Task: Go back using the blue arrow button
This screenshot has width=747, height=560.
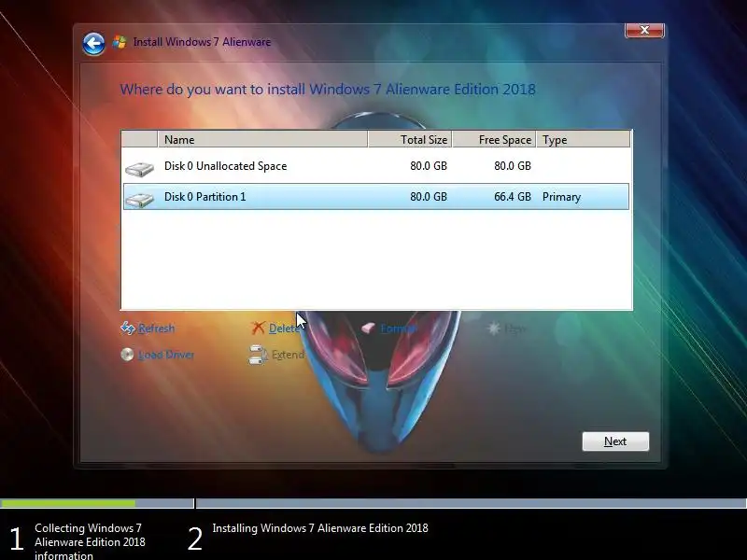Action: tap(93, 44)
